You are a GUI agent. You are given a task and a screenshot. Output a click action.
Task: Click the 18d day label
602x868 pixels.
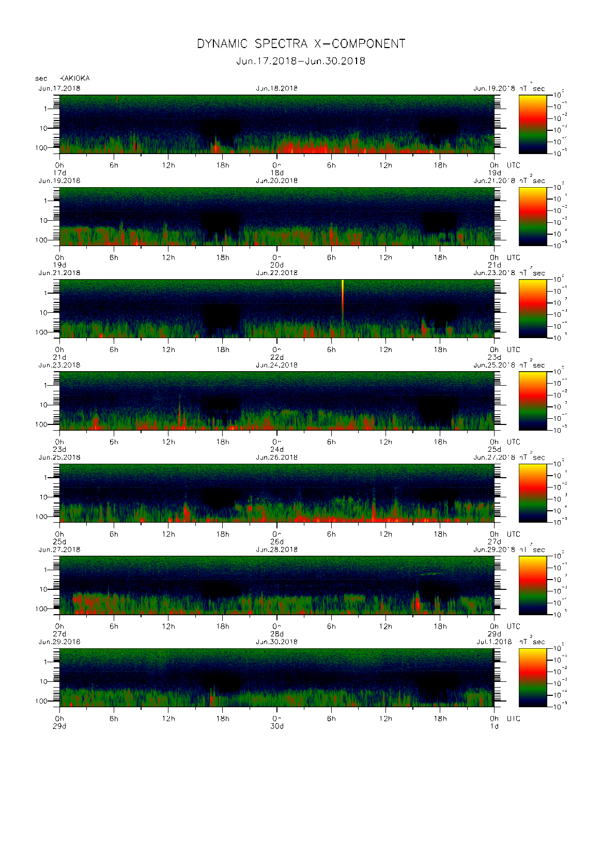277,173
